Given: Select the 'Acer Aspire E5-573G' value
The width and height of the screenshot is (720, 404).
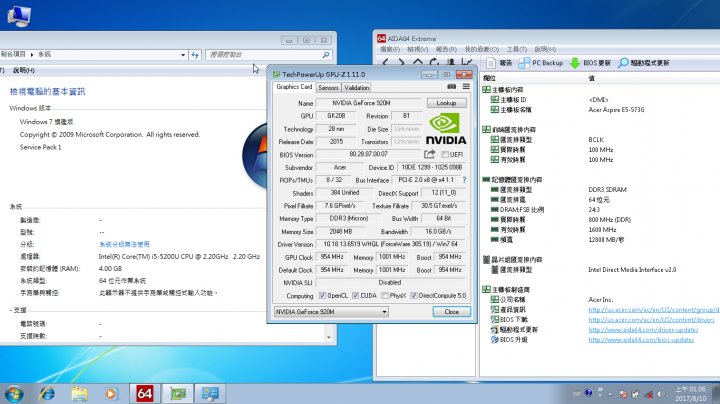Looking at the screenshot, I should [x=616, y=110].
